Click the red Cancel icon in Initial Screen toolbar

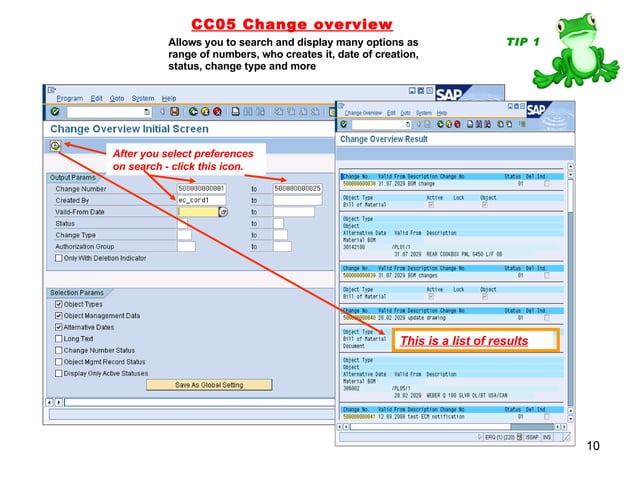pyautogui.click(x=218, y=111)
